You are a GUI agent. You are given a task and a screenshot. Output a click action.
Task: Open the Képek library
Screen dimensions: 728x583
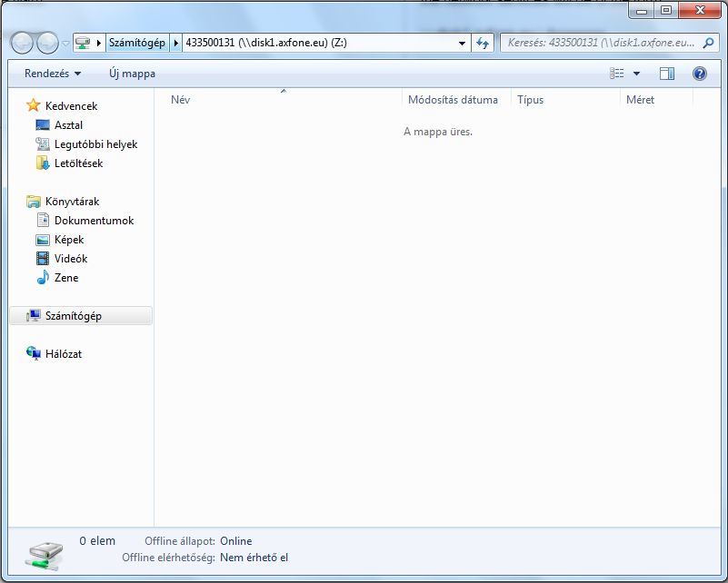coord(69,240)
